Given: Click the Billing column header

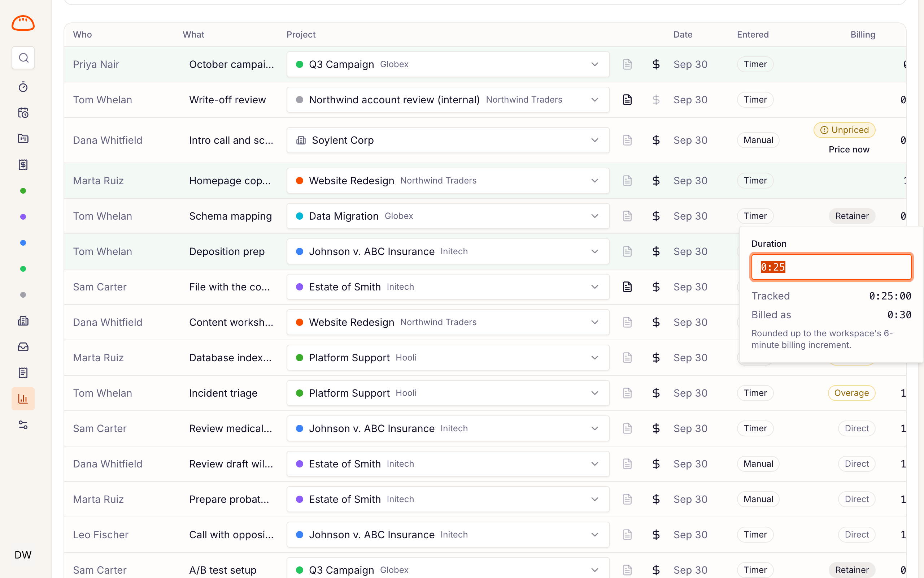Looking at the screenshot, I should tap(863, 34).
